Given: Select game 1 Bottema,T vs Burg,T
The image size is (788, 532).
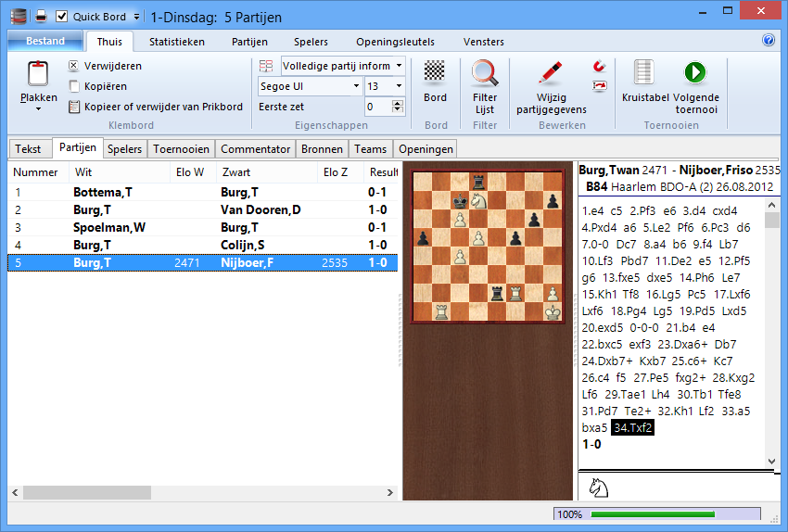Looking at the screenshot, I should click(x=202, y=193).
